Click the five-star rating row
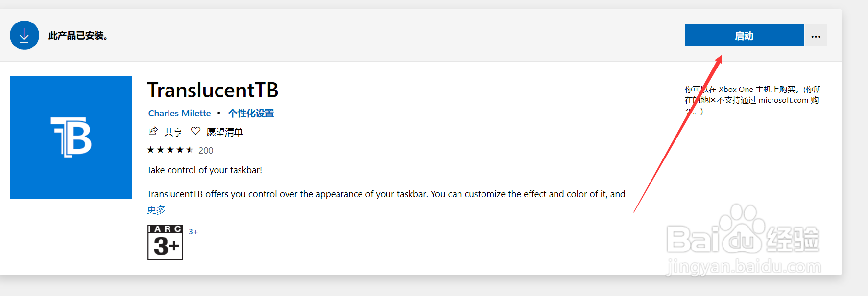Viewport: 868px width, 296px height. 170,150
